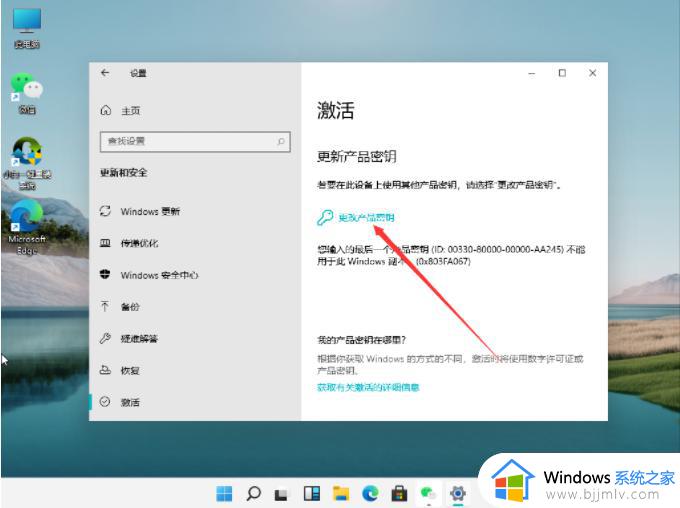Open taskbar Search
Image resolution: width=680 pixels, height=508 pixels.
(x=253, y=493)
